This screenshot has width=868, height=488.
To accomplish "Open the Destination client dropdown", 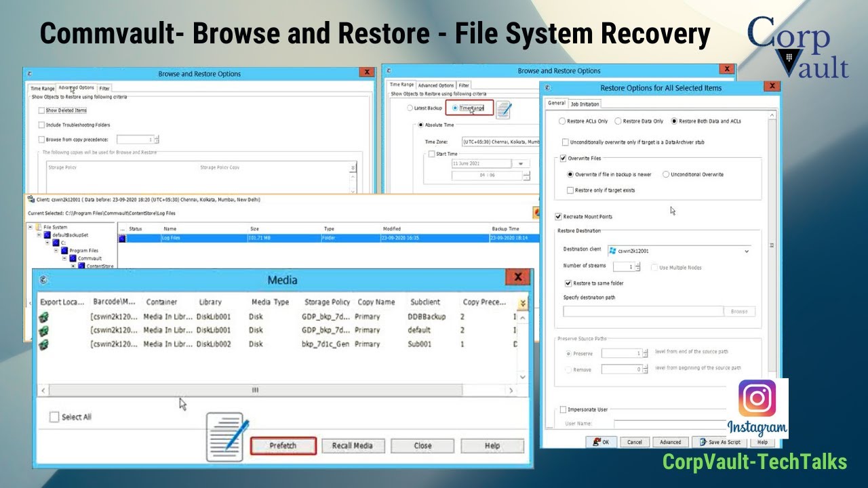I will (x=747, y=251).
